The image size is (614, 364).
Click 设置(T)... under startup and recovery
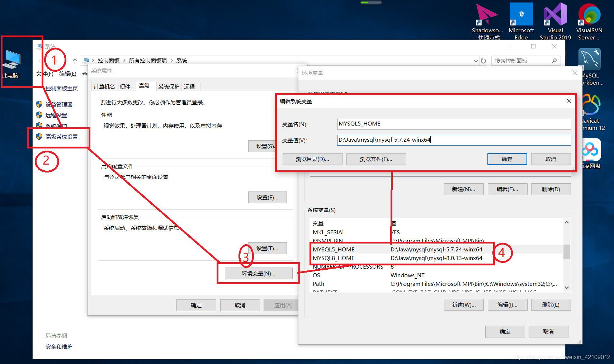(268, 248)
